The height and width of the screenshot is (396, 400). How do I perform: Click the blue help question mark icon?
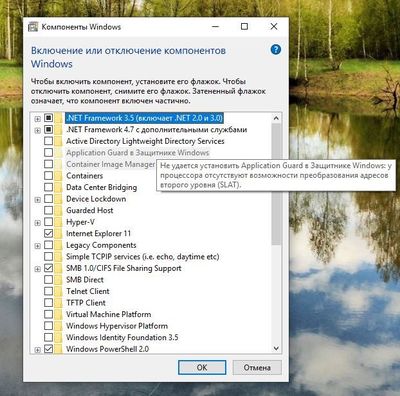tap(276, 50)
